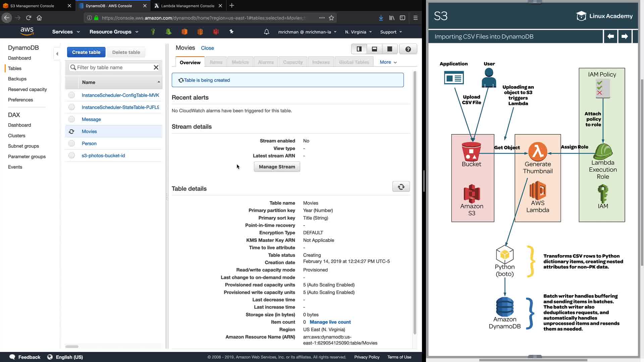
Task: Click the Manage live count link
Action: (330, 322)
